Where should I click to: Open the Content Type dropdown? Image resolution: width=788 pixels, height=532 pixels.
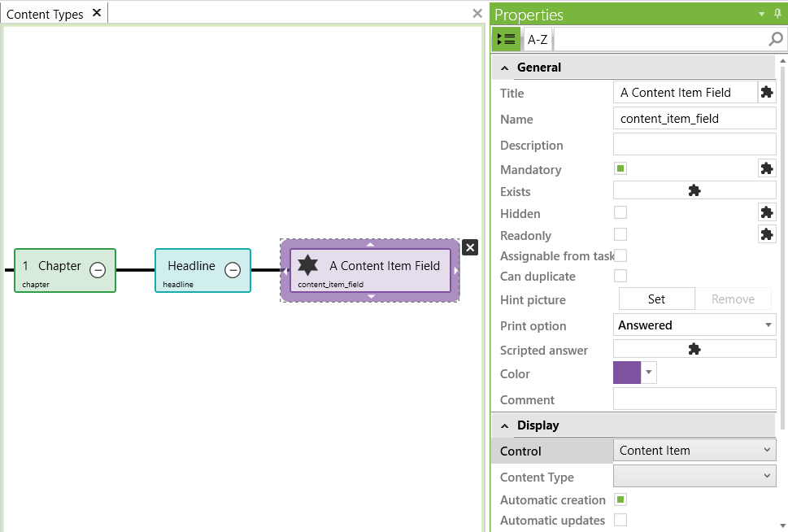(694, 476)
